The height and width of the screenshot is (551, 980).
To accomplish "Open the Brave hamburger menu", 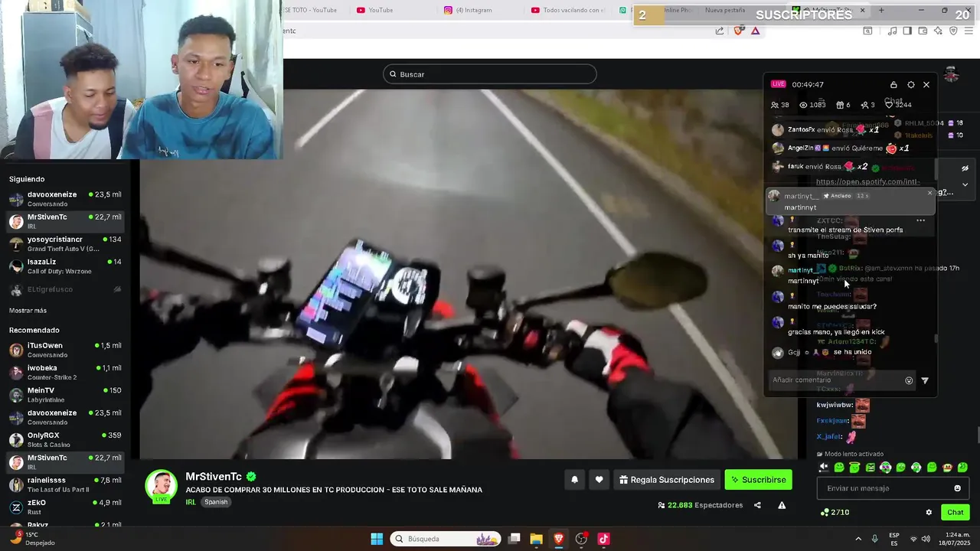I will pos(969,31).
